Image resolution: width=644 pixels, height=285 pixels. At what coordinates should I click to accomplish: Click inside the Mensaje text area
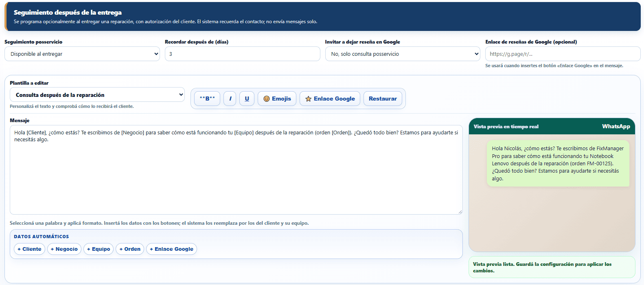tap(236, 170)
